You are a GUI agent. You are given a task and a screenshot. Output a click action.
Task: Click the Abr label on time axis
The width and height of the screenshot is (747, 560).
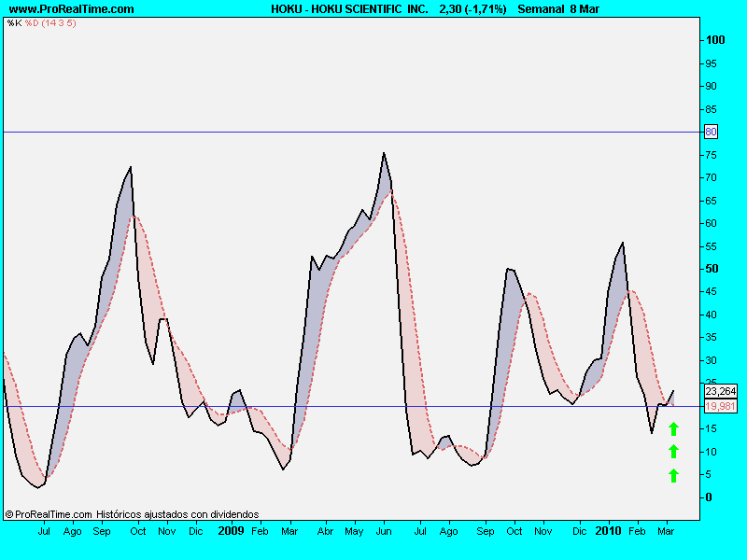[x=325, y=531]
